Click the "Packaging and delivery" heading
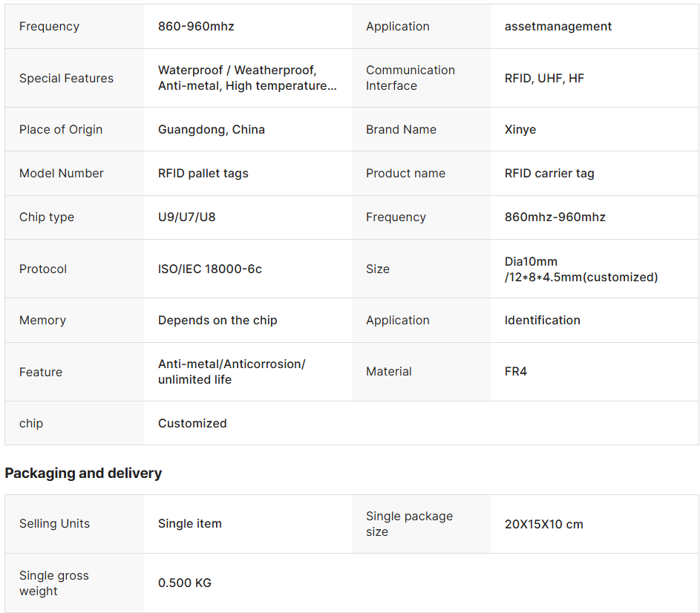The image size is (700, 613). 83,473
